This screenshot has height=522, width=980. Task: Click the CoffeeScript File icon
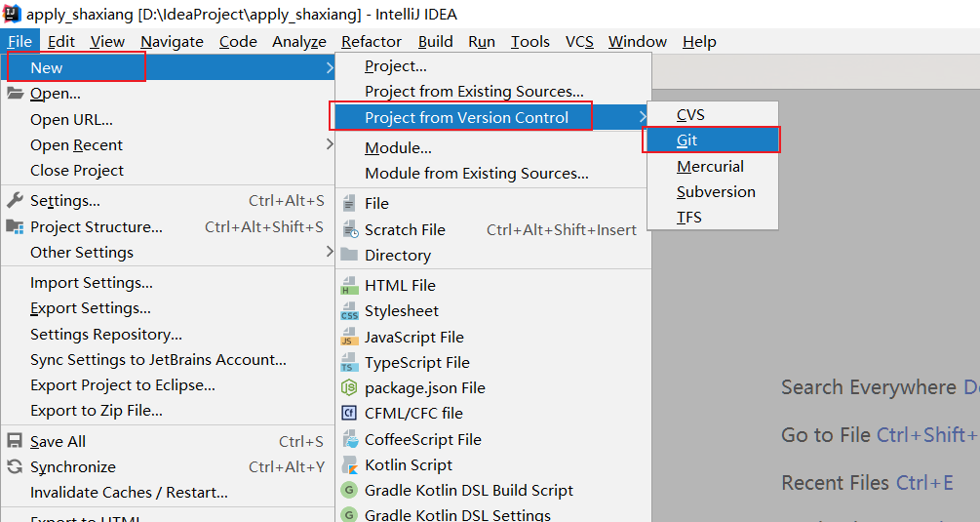pos(350,439)
